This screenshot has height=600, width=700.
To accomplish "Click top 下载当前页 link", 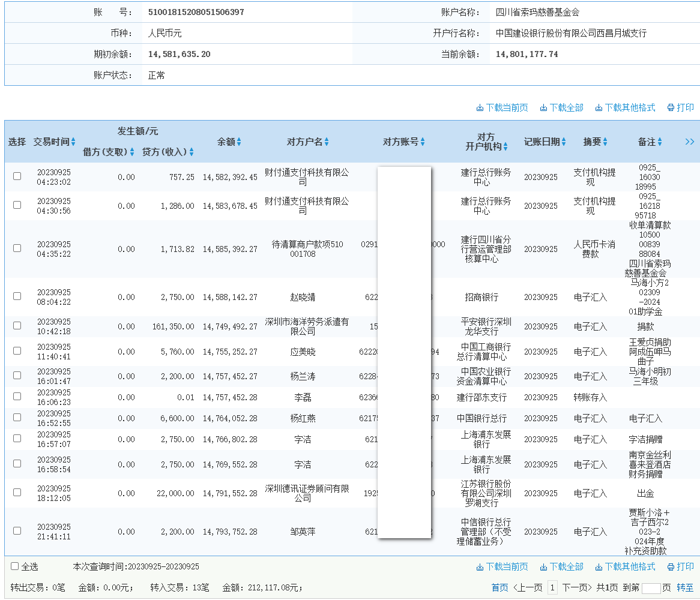I will coord(507,108).
